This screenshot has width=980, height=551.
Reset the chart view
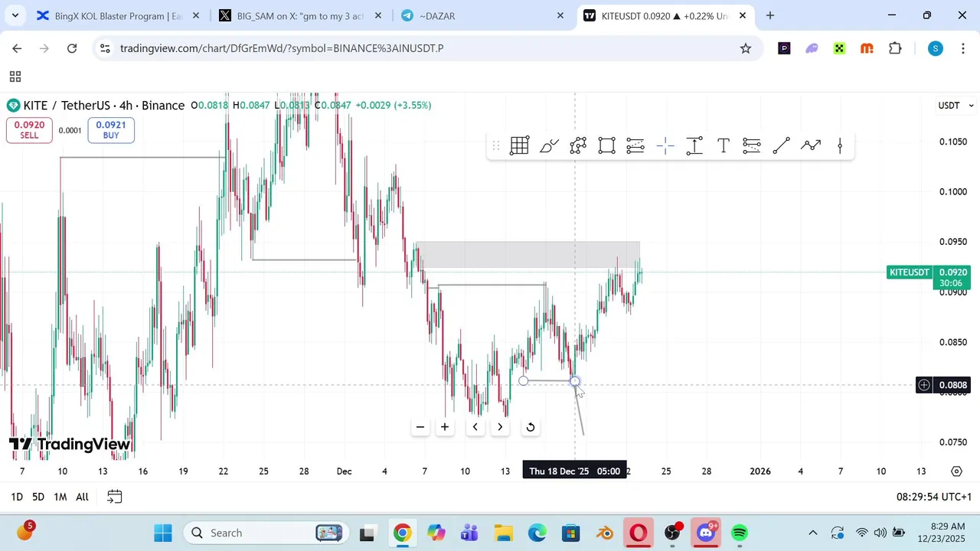pyautogui.click(x=531, y=427)
